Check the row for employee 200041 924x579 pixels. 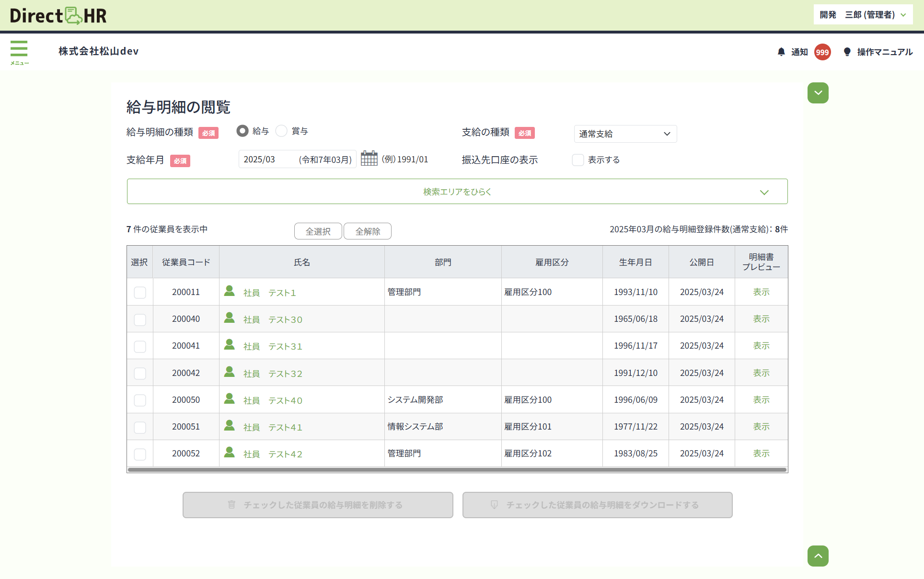point(140,346)
